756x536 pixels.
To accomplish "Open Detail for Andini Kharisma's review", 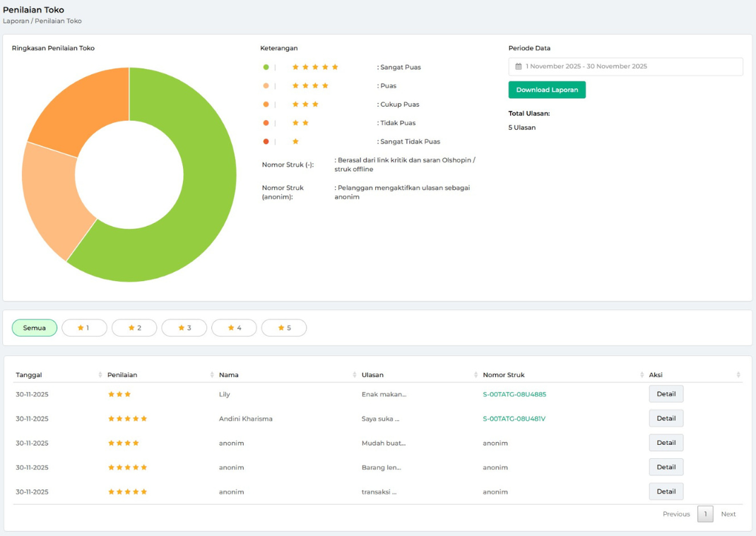I will [666, 419].
